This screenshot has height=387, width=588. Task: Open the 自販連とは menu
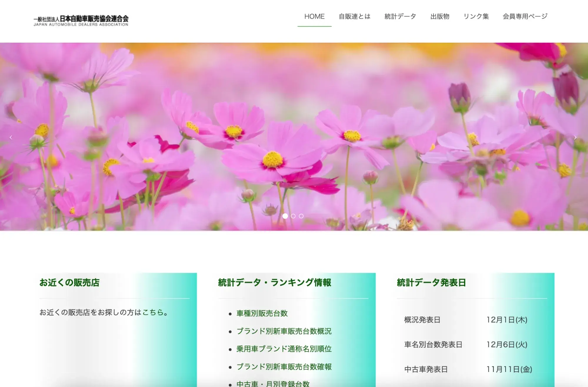(354, 16)
